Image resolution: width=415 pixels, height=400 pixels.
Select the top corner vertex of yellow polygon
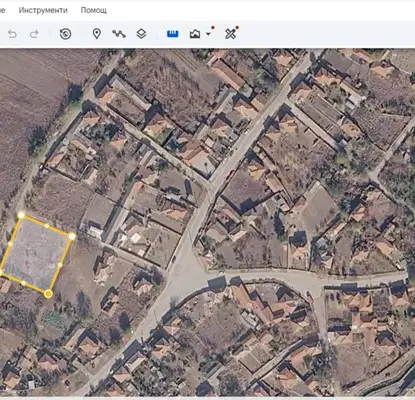21,215
